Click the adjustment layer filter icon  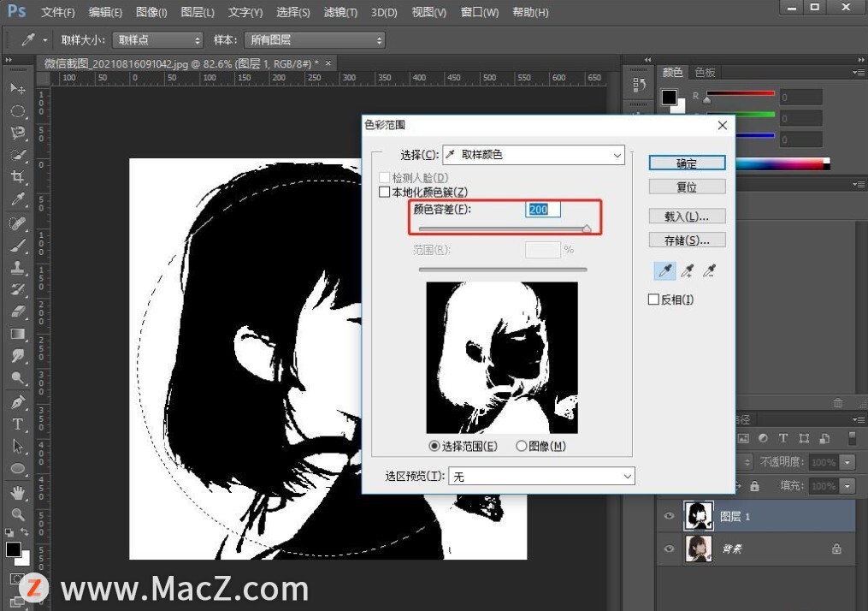[x=763, y=438]
